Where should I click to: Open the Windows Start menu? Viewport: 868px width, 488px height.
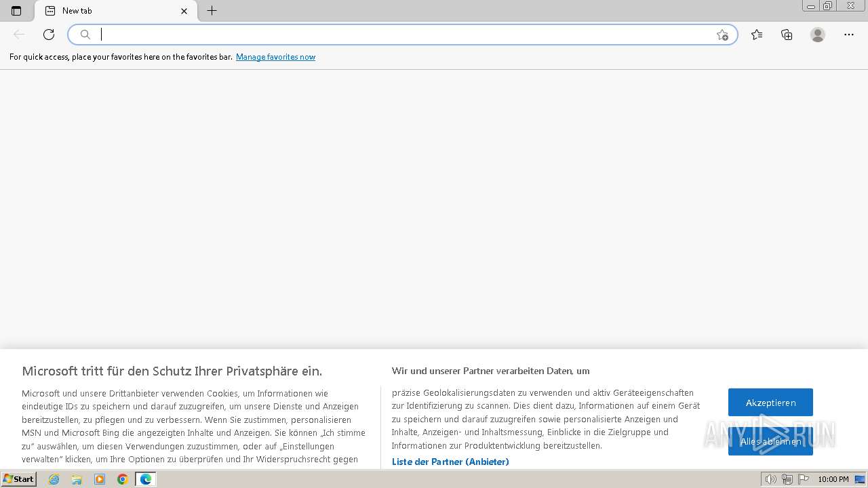19,479
